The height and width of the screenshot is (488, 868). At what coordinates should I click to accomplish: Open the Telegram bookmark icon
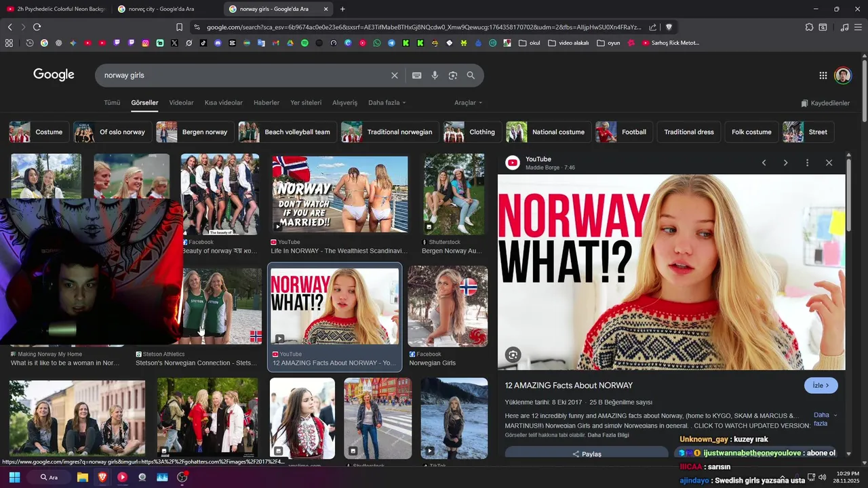point(391,43)
